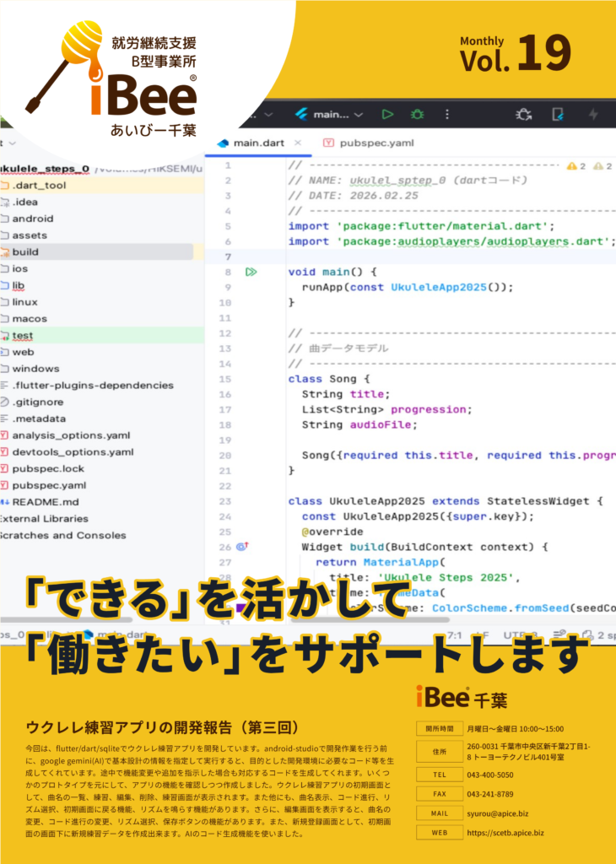Open README.md in the project tree

(45, 502)
